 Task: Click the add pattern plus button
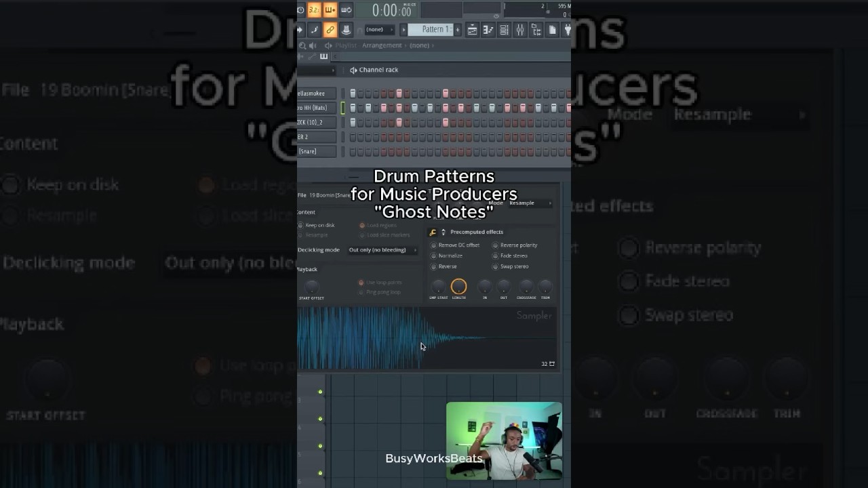[458, 30]
